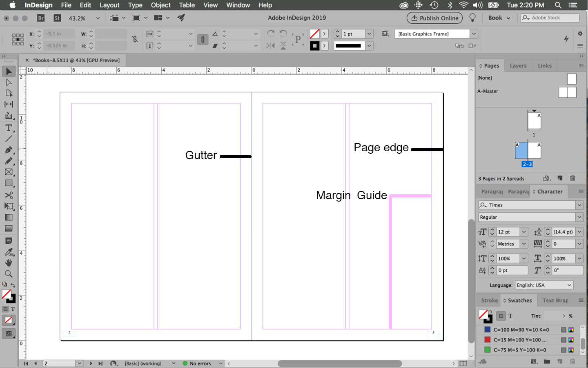Select the Pen tool
588x368 pixels.
9,150
